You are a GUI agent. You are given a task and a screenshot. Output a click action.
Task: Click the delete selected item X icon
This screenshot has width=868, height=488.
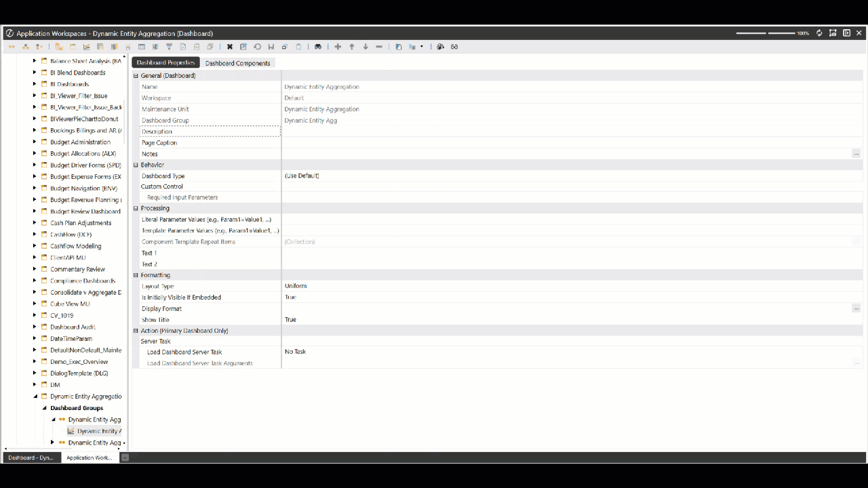click(x=230, y=47)
